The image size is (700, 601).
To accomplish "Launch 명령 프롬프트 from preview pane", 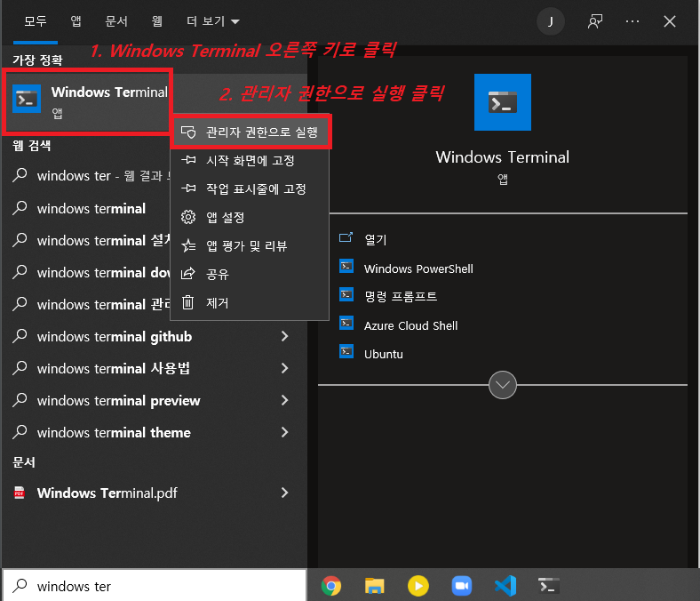I will point(401,296).
